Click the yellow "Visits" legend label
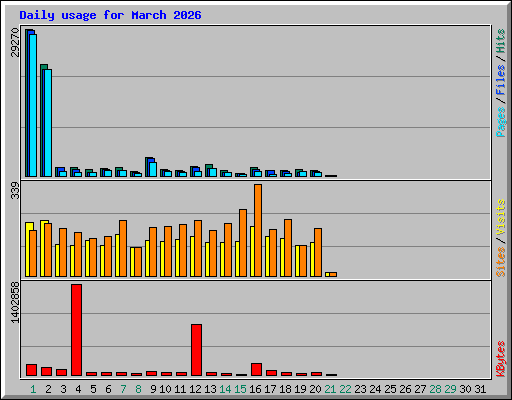 [x=501, y=217]
